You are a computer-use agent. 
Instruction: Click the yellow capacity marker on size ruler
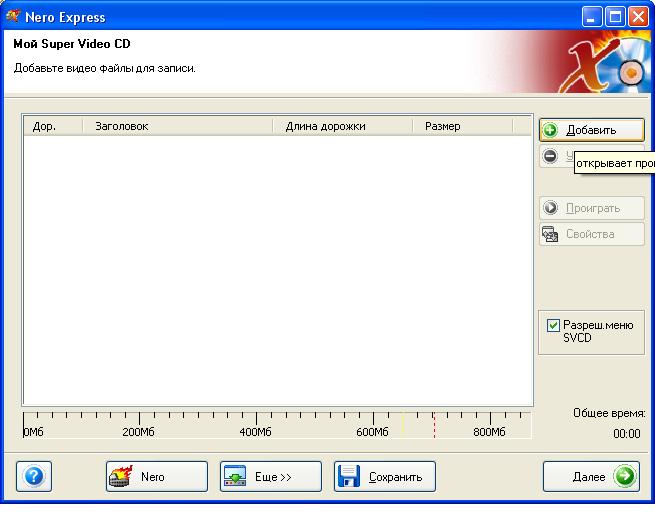coord(403,425)
